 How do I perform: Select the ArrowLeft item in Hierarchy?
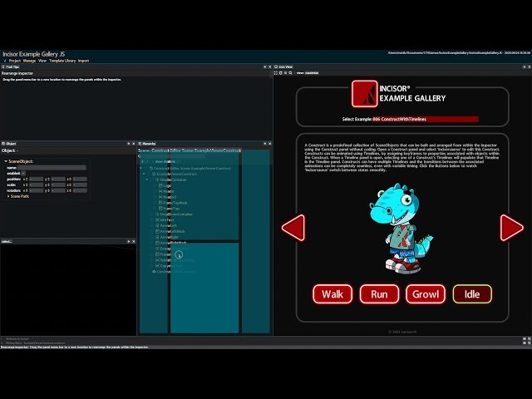tap(169, 225)
